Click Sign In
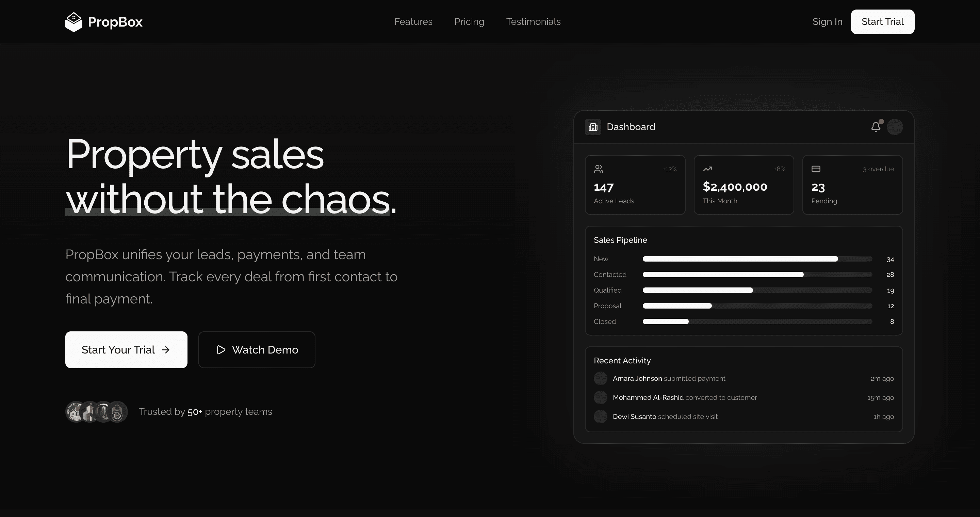The image size is (980, 517). click(x=828, y=21)
